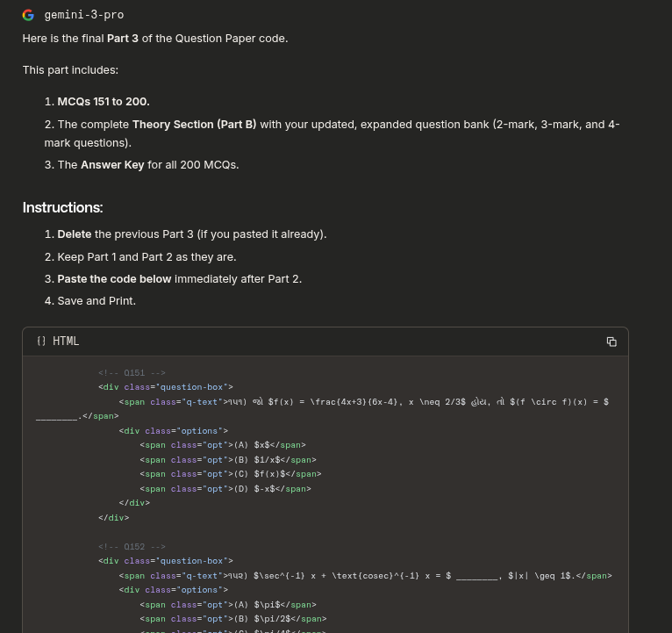
Task: Click the Q152 comment line in code
Action: coord(132,546)
